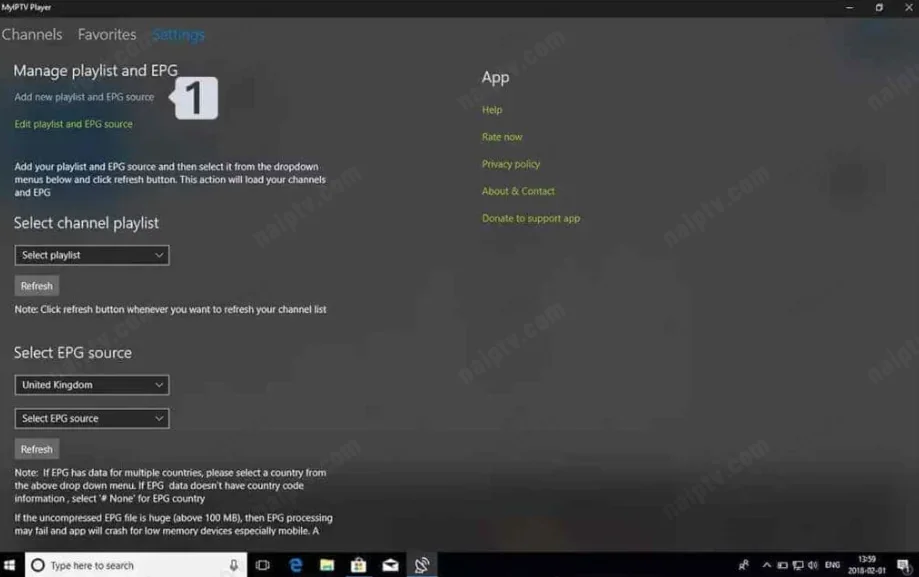Open the Privacy policy link
The height and width of the screenshot is (577, 919).
tap(510, 164)
